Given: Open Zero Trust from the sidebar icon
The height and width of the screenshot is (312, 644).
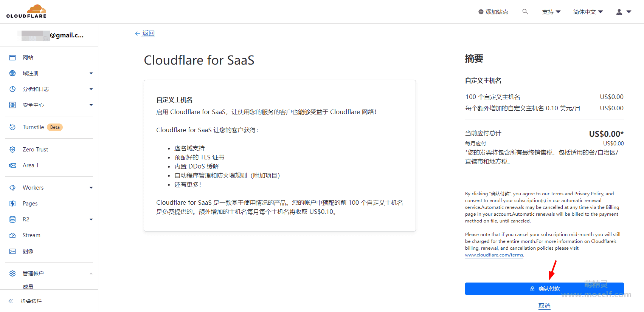Looking at the screenshot, I should click(x=12, y=150).
